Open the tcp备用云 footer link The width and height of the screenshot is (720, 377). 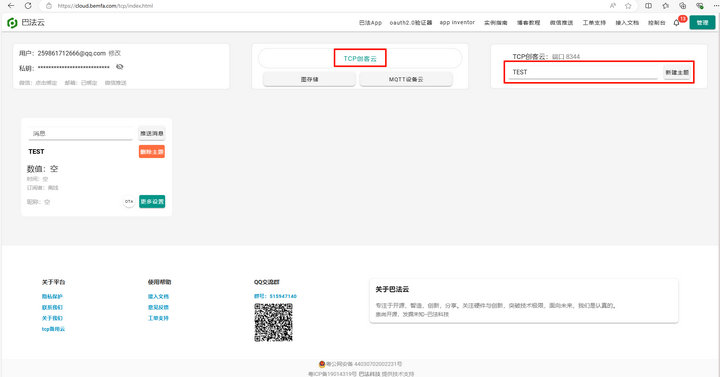[x=53, y=329]
